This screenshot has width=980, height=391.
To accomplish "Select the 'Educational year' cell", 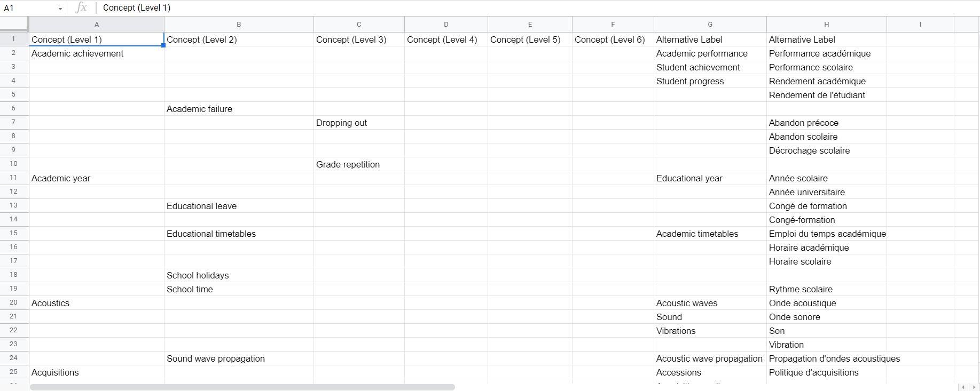I will (709, 178).
